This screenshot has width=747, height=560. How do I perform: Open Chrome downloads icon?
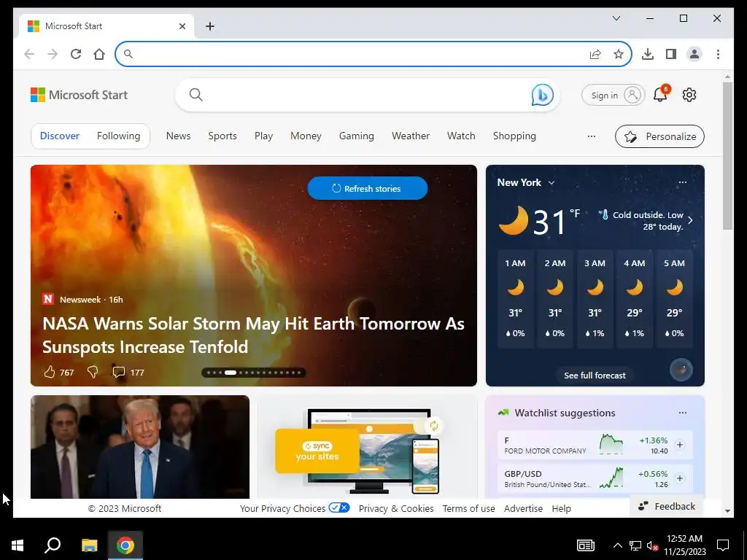pos(648,54)
